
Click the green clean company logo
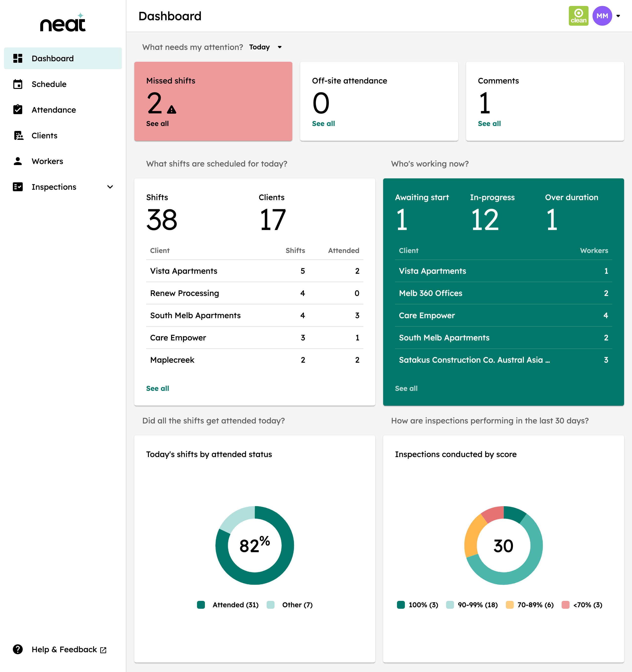tap(578, 16)
